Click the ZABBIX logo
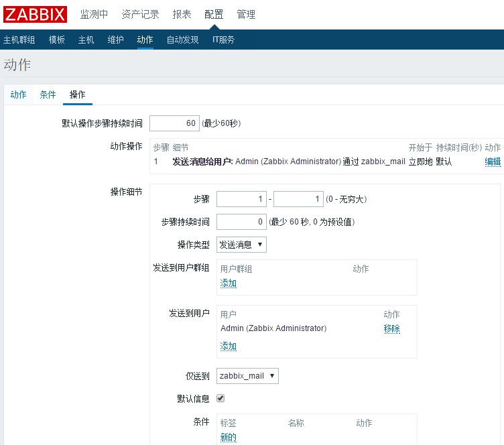504x445 pixels. (x=36, y=14)
